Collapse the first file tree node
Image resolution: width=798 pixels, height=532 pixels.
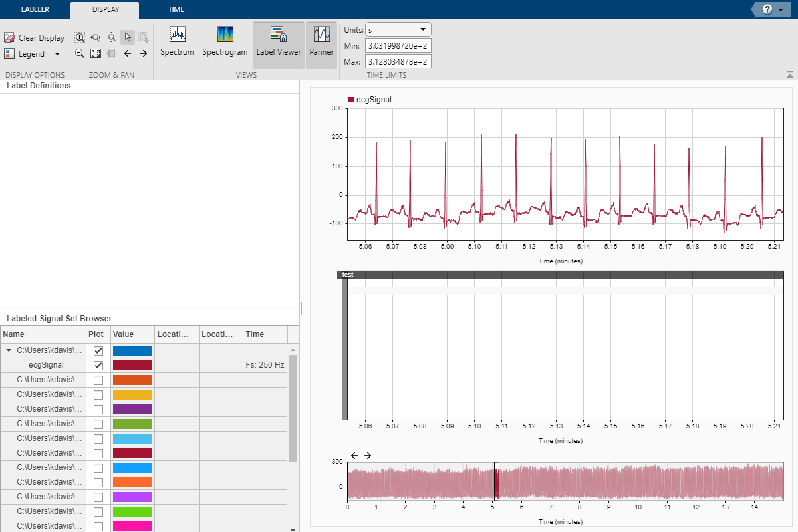click(9, 350)
